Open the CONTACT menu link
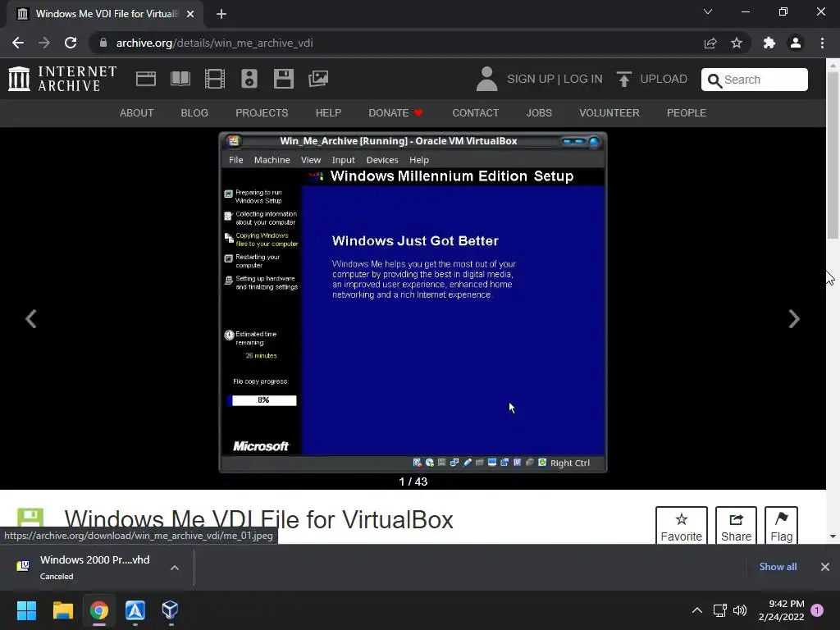The width and height of the screenshot is (840, 630). 475,113
